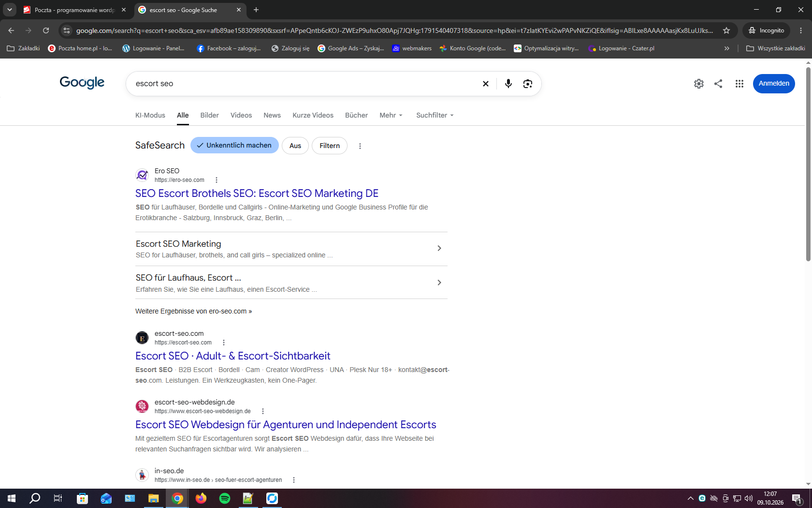Open more options for escort-seo-webdesign.de result
This screenshot has width=812, height=508.
263,411
